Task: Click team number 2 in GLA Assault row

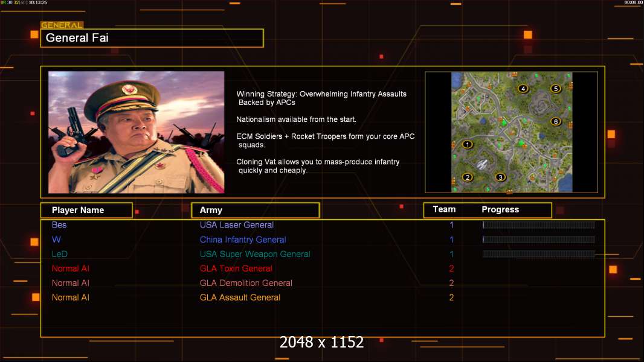Action: coord(451,297)
